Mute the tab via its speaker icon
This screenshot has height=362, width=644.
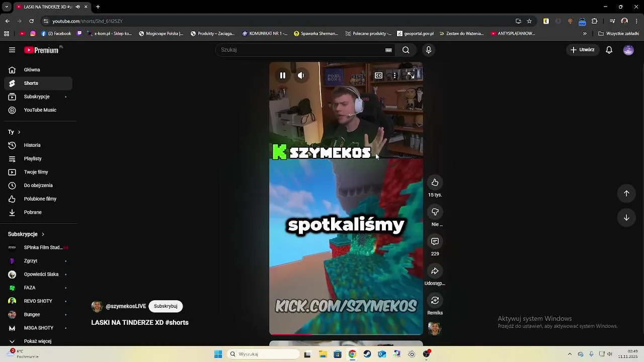pos(77,7)
